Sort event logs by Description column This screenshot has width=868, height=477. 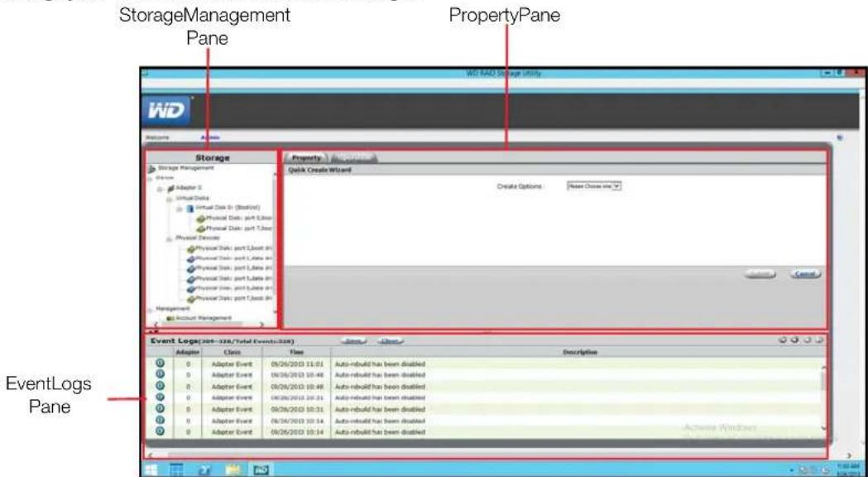[x=579, y=352]
